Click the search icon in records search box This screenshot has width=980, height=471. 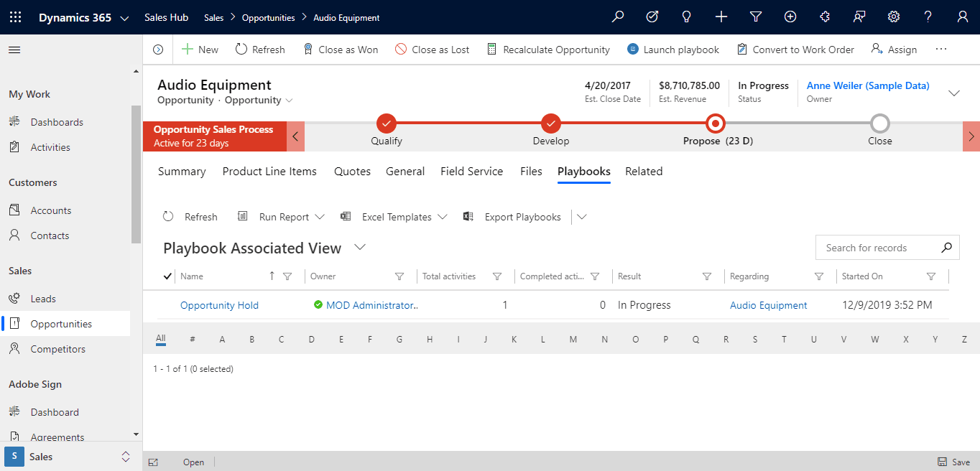click(x=947, y=248)
